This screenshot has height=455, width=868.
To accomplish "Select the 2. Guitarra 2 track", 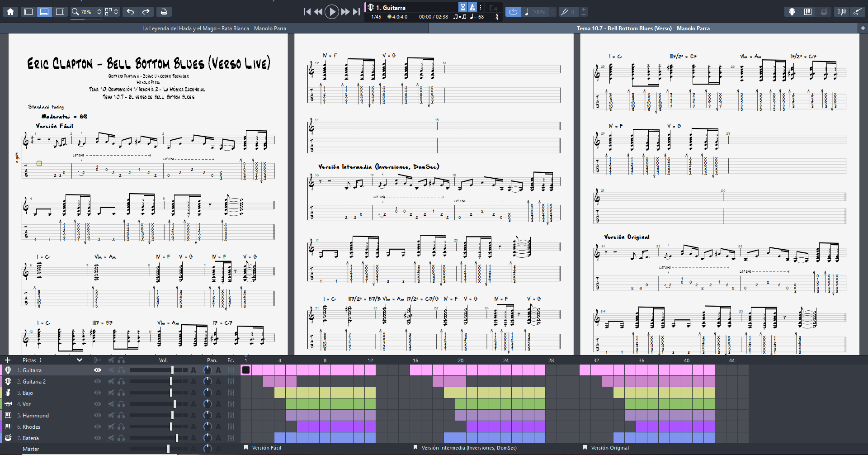I will (x=34, y=382).
